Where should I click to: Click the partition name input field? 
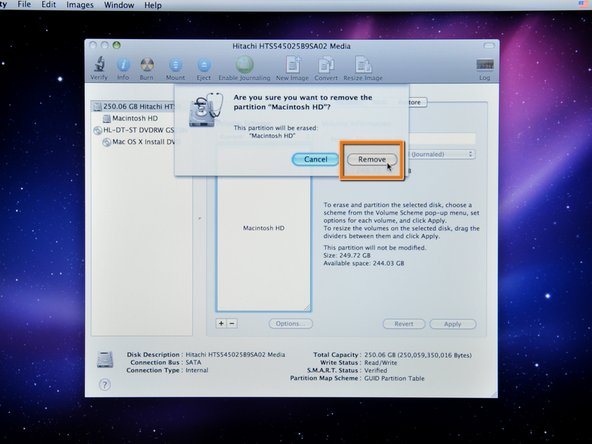442,139
